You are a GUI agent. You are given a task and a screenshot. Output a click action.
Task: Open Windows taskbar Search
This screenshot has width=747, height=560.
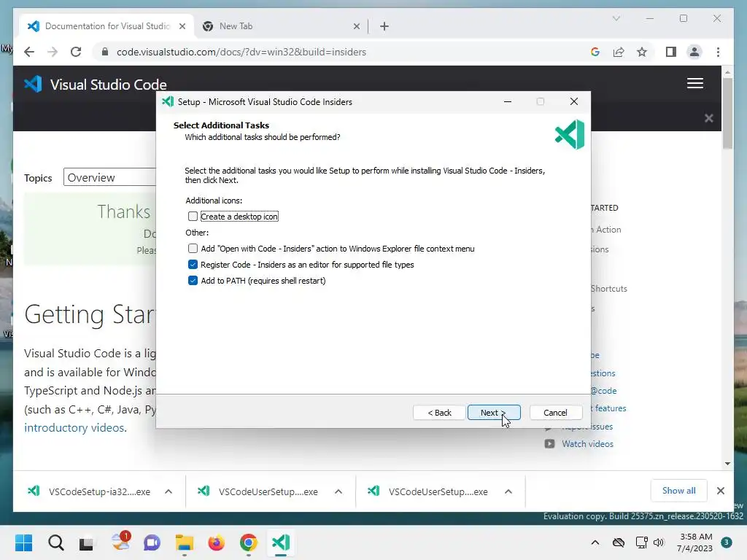pyautogui.click(x=55, y=542)
